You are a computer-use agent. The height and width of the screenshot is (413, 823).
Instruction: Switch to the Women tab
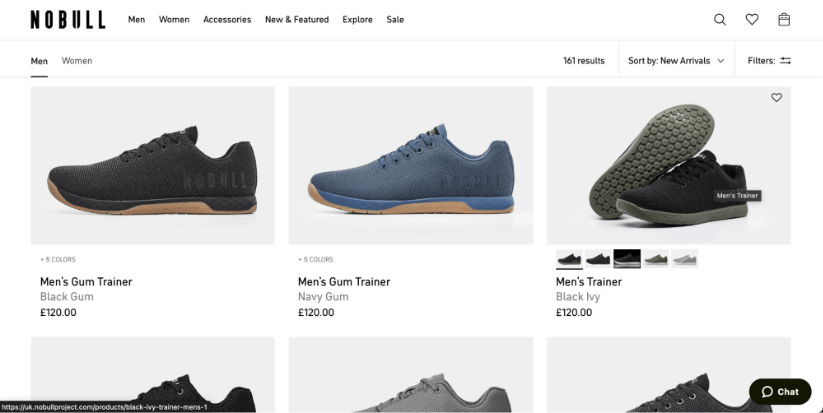point(77,61)
